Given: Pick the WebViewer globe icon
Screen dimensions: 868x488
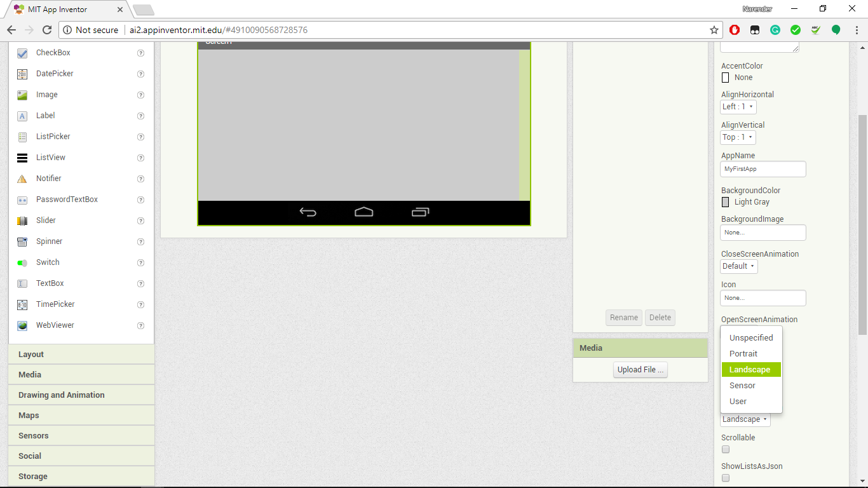Looking at the screenshot, I should (x=22, y=326).
